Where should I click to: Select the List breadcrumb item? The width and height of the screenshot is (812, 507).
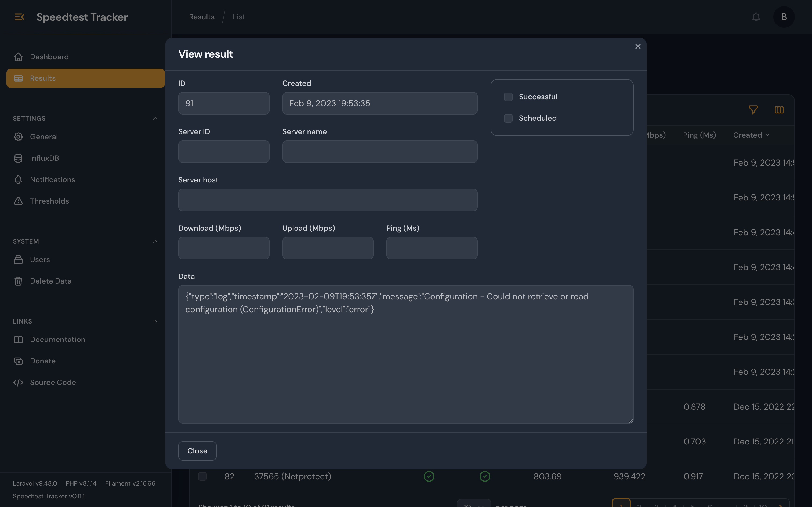(238, 16)
